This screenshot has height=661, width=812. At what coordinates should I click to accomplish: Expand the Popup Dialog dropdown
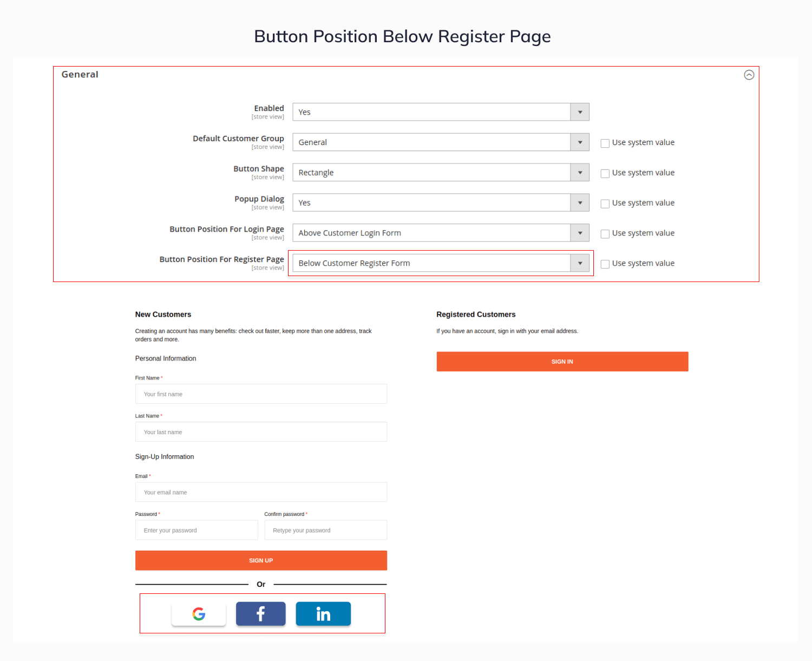coord(441,203)
